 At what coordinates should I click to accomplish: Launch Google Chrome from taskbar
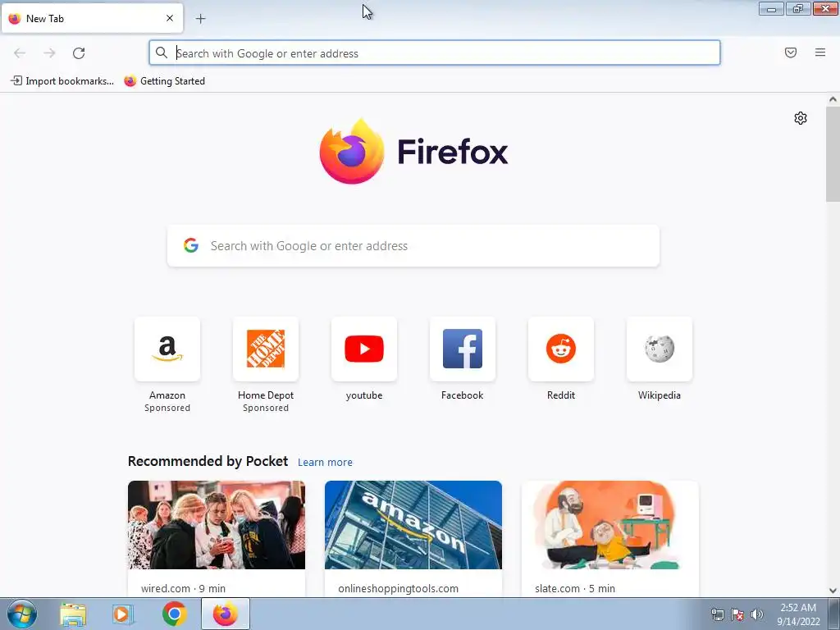pyautogui.click(x=175, y=614)
